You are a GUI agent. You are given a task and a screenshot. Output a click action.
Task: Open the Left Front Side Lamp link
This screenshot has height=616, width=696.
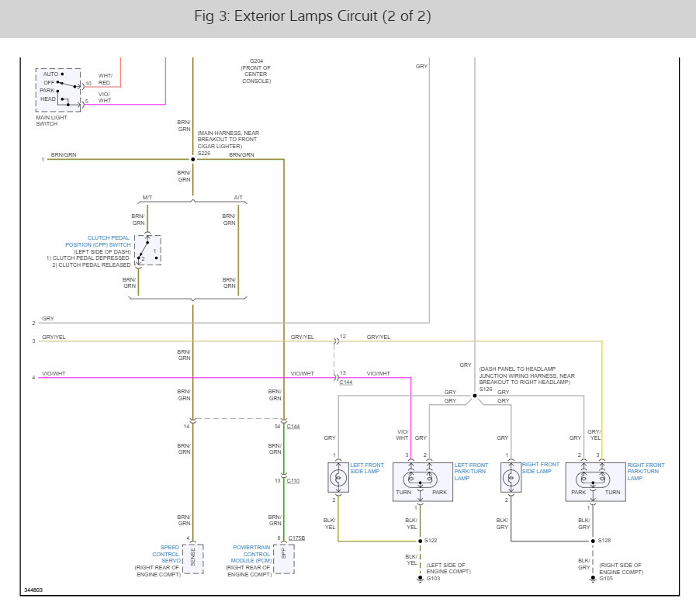(367, 469)
